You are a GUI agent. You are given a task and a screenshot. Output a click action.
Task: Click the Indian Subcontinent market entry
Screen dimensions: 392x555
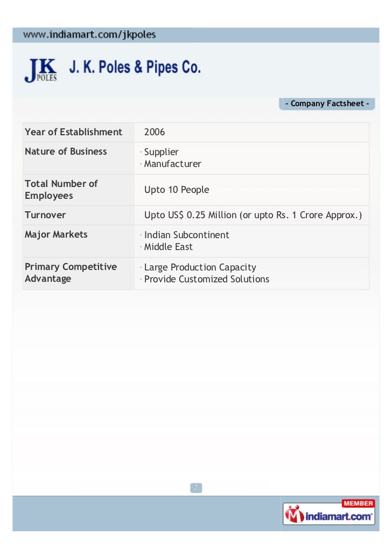pos(186,235)
